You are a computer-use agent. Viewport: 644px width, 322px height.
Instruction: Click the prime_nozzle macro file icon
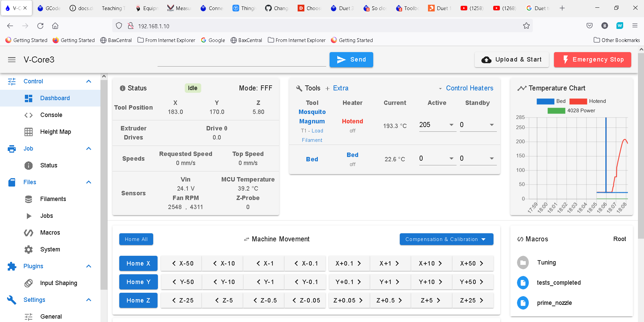(x=523, y=303)
